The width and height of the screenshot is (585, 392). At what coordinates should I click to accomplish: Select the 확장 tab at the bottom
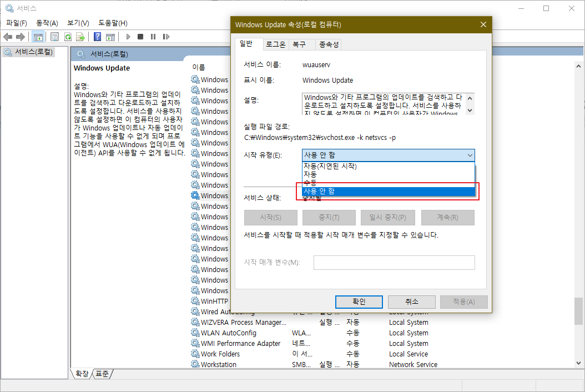(x=82, y=373)
